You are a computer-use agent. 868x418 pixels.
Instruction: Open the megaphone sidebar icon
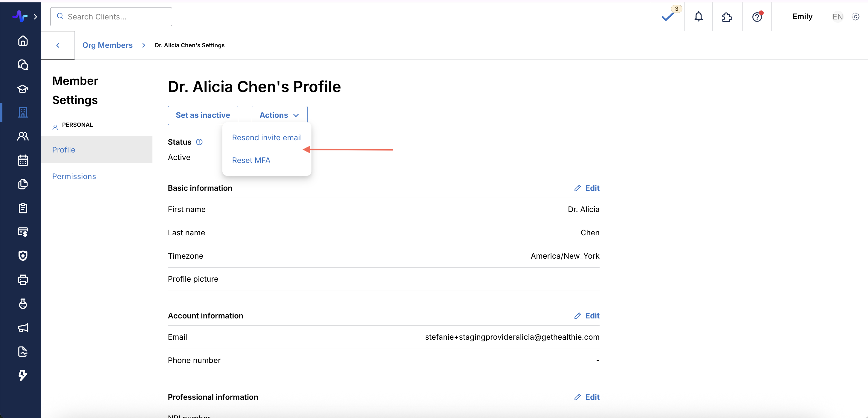point(23,328)
